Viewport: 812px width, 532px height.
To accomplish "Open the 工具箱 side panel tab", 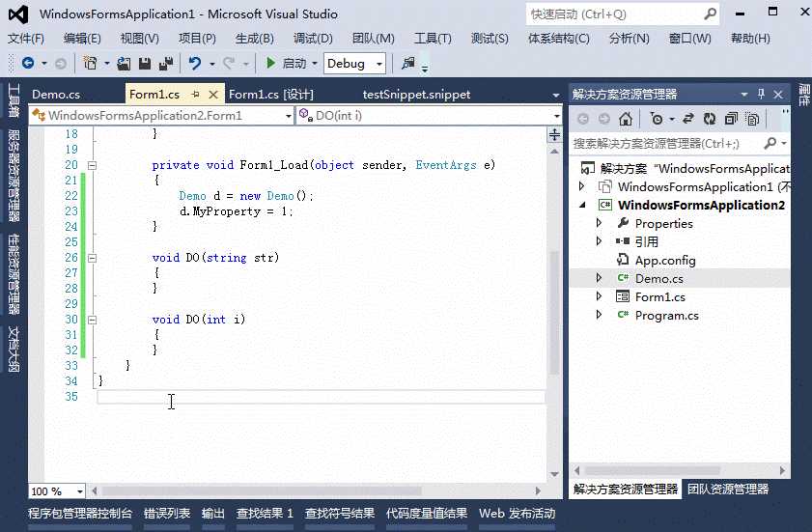I will (14, 100).
